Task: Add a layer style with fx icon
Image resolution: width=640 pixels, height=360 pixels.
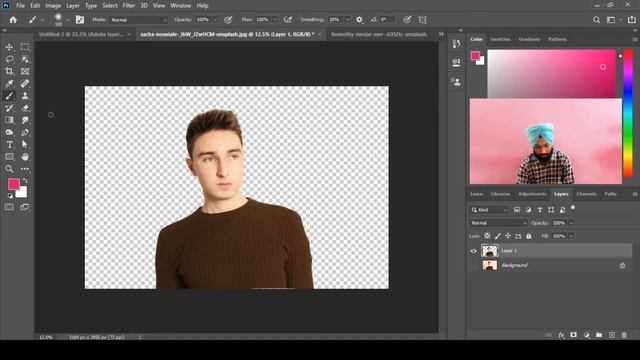Action: [x=561, y=335]
